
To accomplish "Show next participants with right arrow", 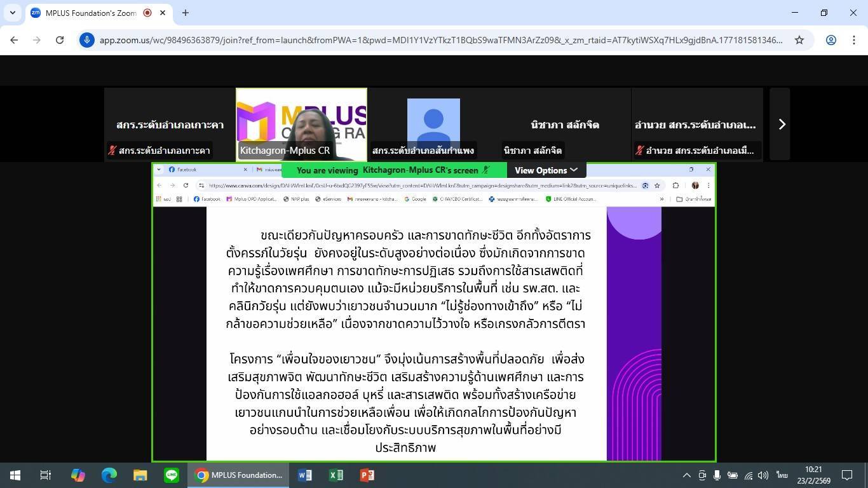I will pos(782,125).
